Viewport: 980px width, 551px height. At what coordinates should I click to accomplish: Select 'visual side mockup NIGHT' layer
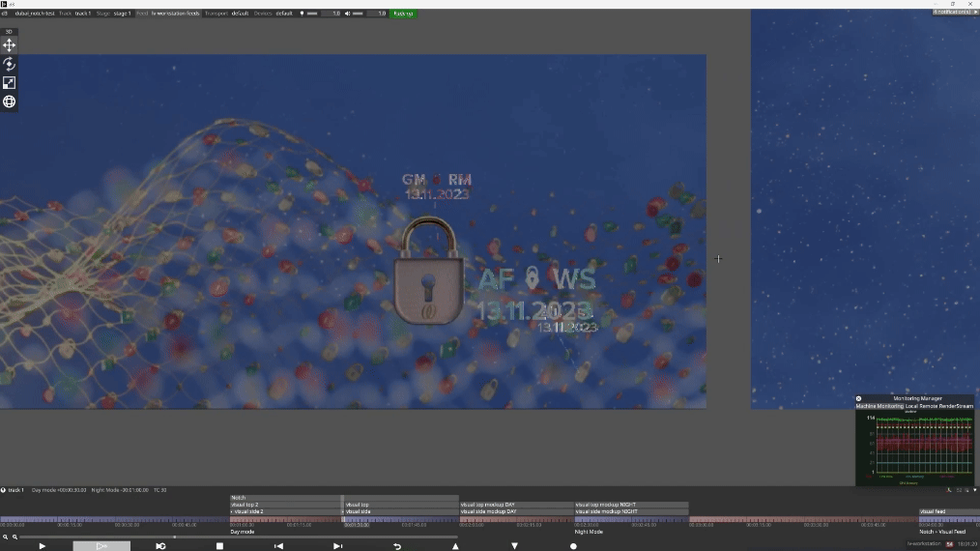pyautogui.click(x=631, y=511)
